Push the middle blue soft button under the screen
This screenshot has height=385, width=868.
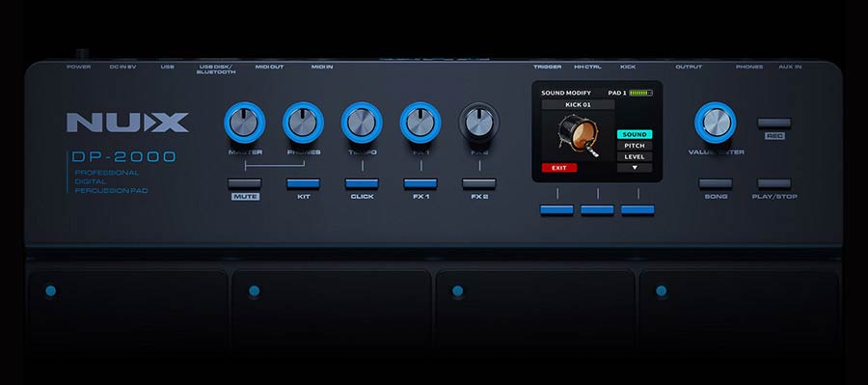click(597, 209)
